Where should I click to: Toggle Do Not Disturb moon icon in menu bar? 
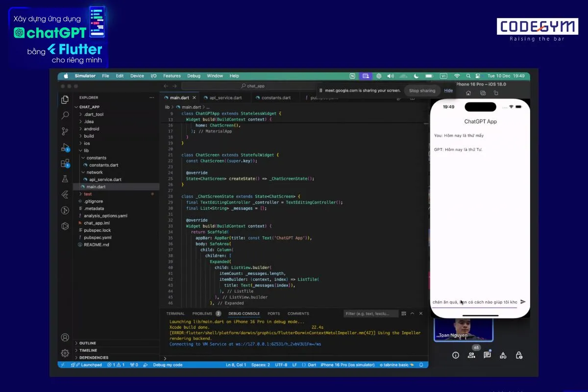click(417, 76)
